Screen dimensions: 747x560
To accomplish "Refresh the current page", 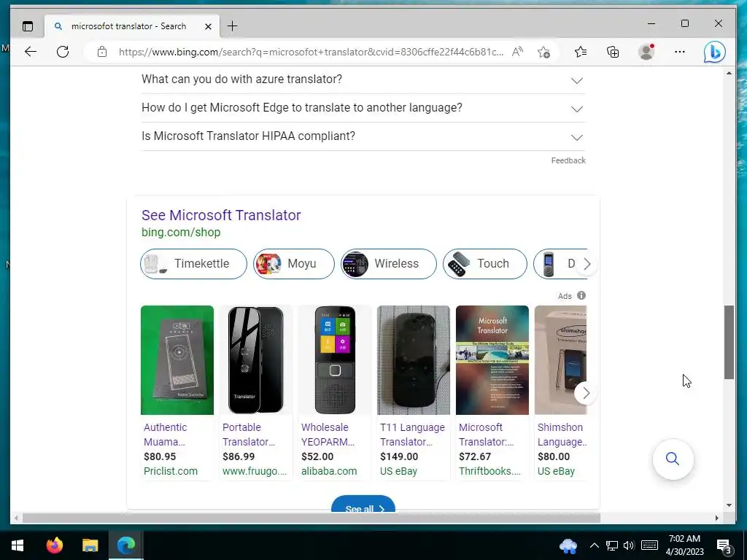I will pos(63,52).
